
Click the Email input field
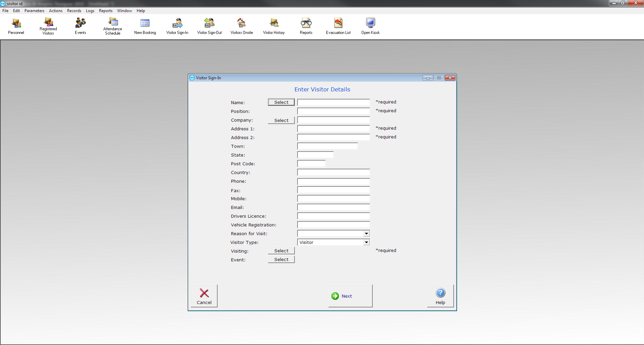[x=333, y=208]
